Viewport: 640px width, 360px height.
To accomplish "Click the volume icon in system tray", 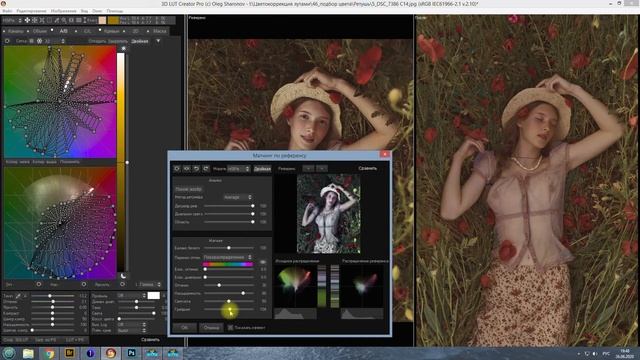I will (x=595, y=353).
